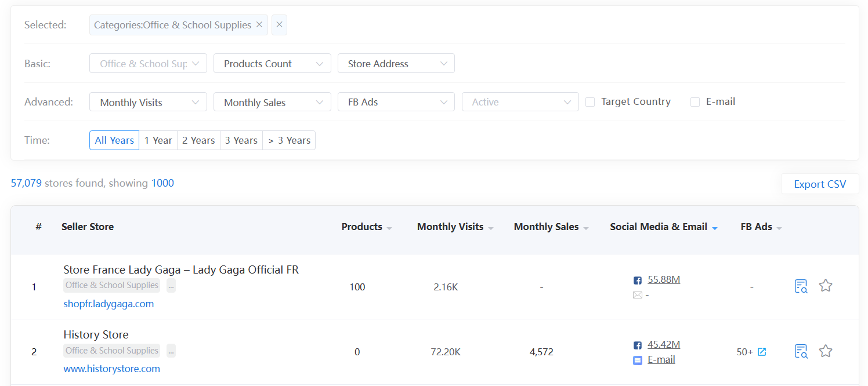Check the E-mail filter checkbox
The image size is (868, 386).
point(695,101)
